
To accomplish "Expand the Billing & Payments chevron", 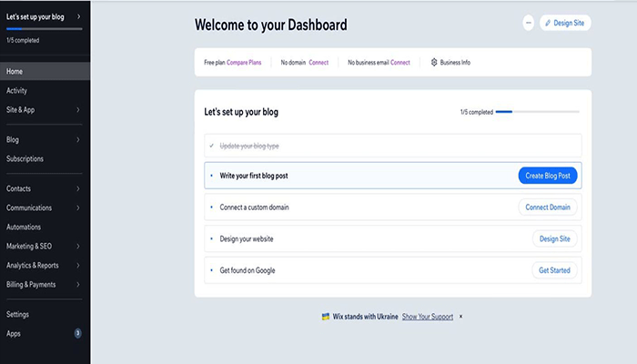I will click(78, 284).
